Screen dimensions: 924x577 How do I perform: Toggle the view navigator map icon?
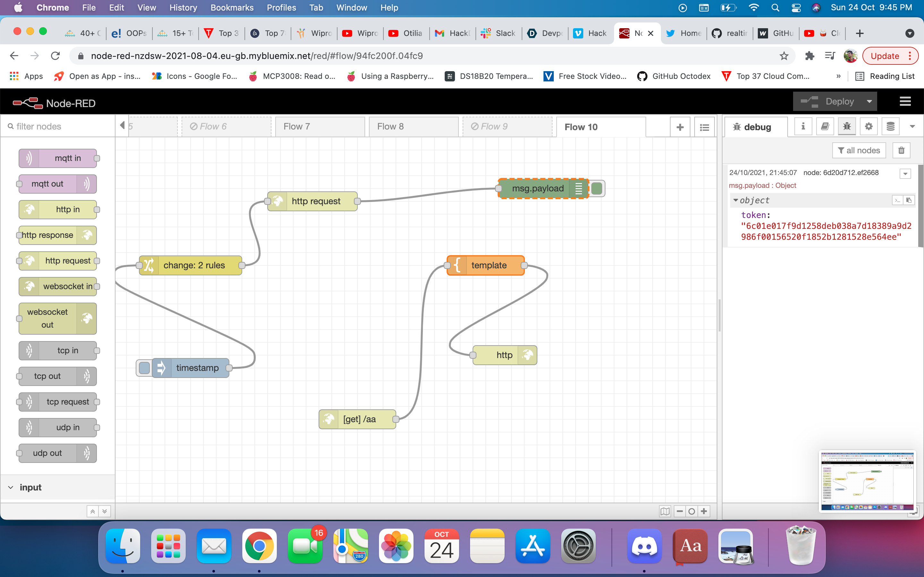point(665,511)
